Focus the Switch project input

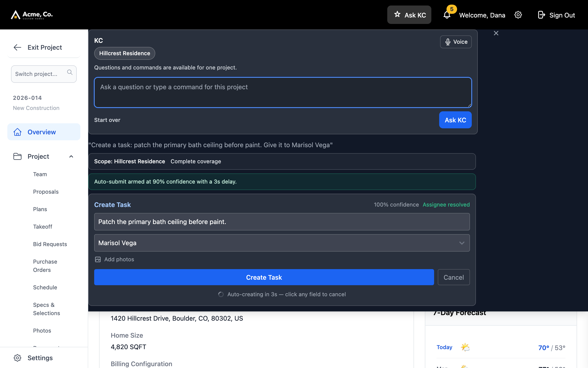(44, 74)
